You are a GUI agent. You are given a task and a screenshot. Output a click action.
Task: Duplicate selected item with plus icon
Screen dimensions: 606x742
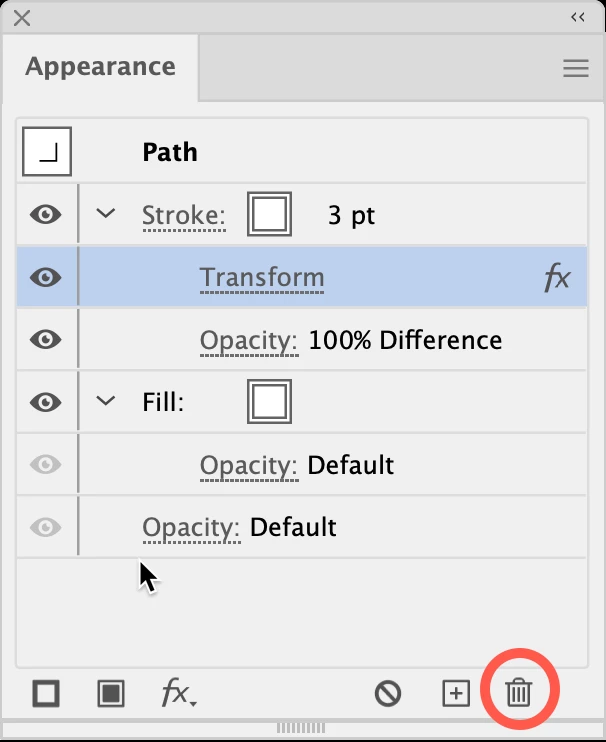coord(456,694)
